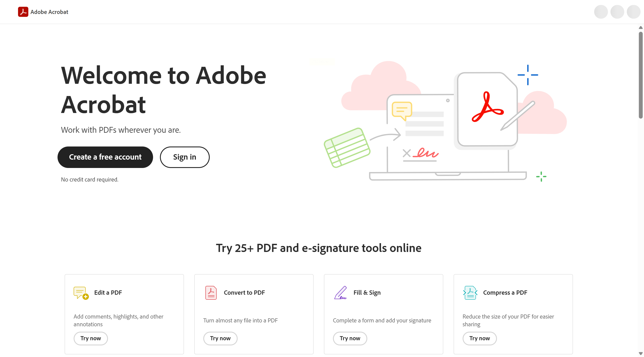
Task: Click the Sign in button
Action: point(185,157)
